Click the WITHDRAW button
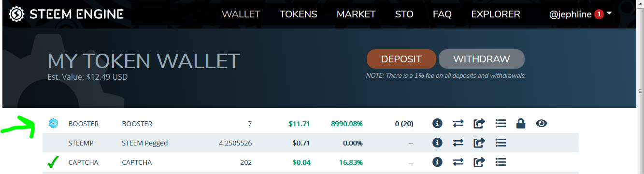 (x=482, y=59)
